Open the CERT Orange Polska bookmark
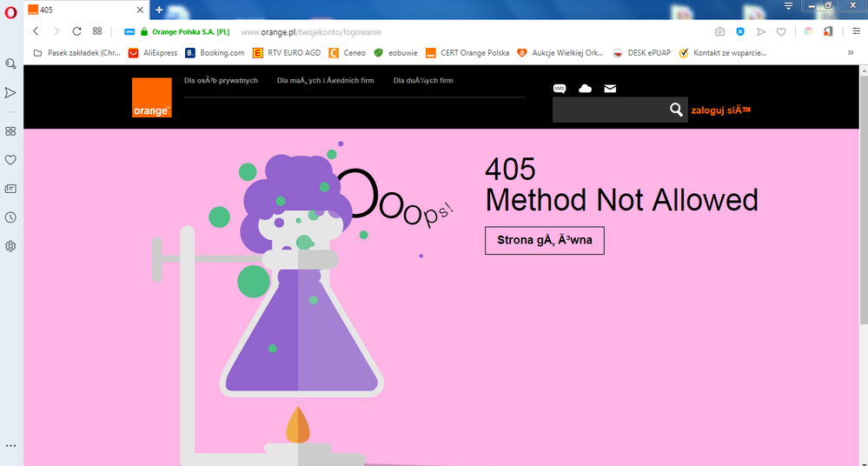The width and height of the screenshot is (868, 466). click(467, 53)
